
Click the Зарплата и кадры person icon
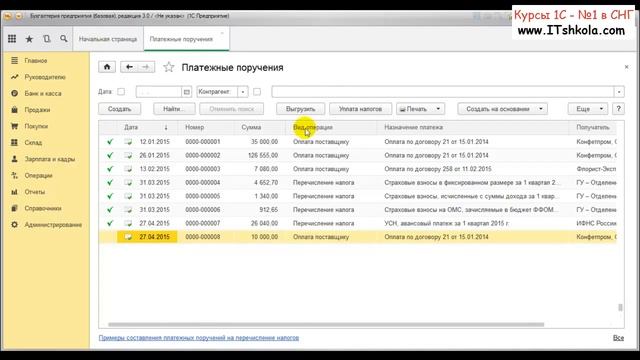click(15, 159)
